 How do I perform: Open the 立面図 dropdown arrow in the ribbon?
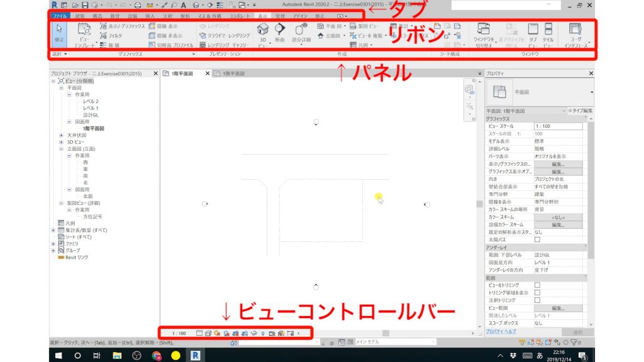(x=345, y=35)
